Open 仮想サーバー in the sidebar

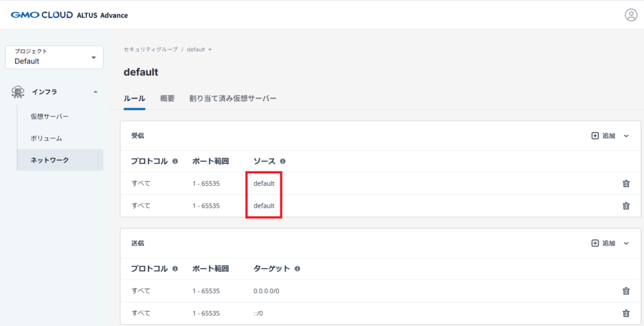50,116
